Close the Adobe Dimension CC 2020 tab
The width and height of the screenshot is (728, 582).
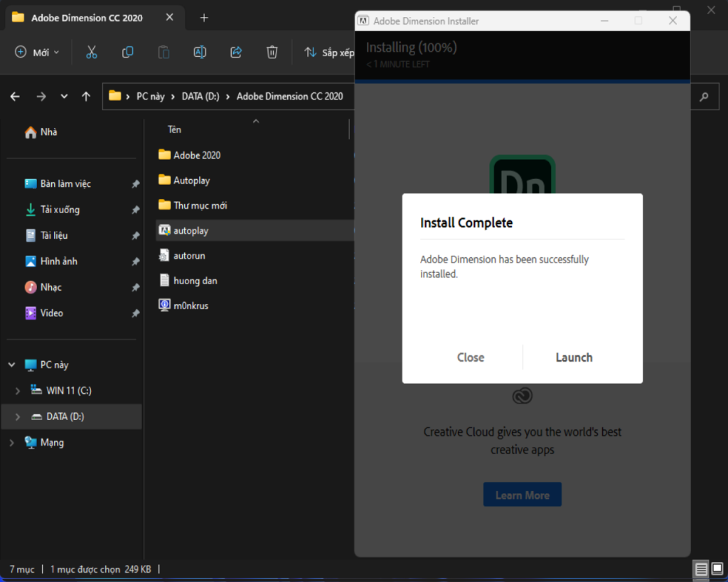coord(169,17)
